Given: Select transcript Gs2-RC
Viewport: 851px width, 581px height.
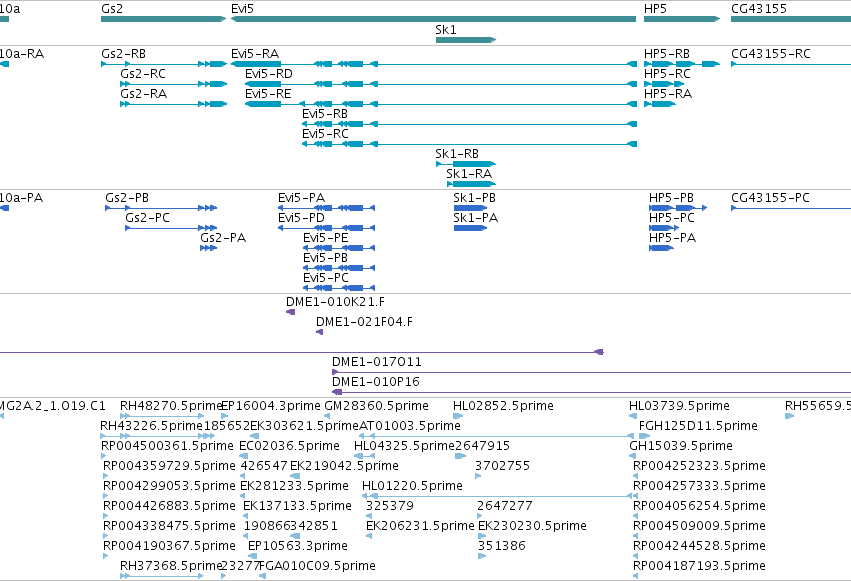Looking at the screenshot, I should click(174, 84).
